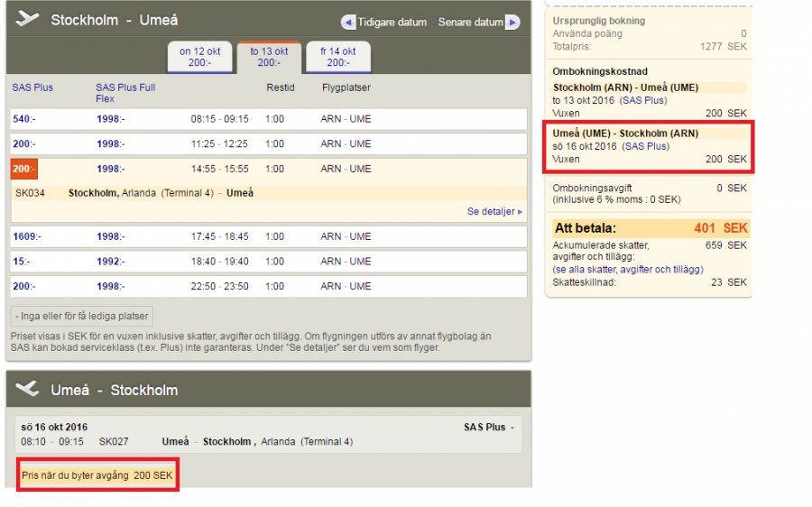Choose the 1992:- SAS Plus Full Flex fare

pyautogui.click(x=112, y=262)
